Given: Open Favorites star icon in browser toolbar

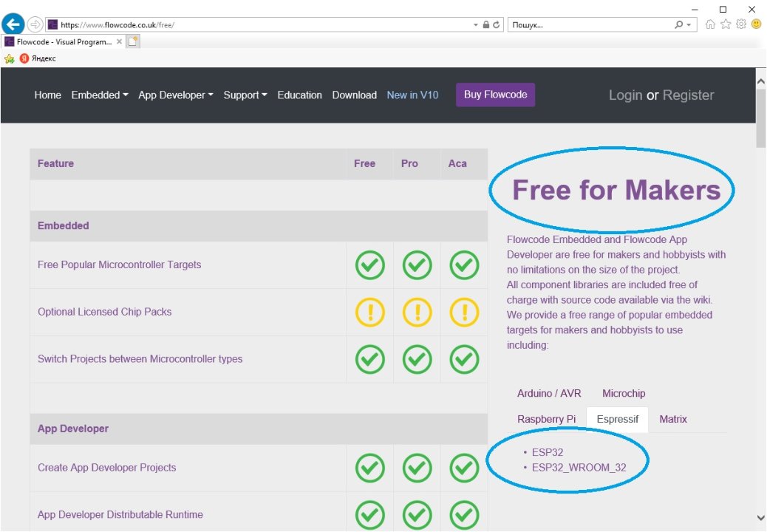Looking at the screenshot, I should click(726, 24).
